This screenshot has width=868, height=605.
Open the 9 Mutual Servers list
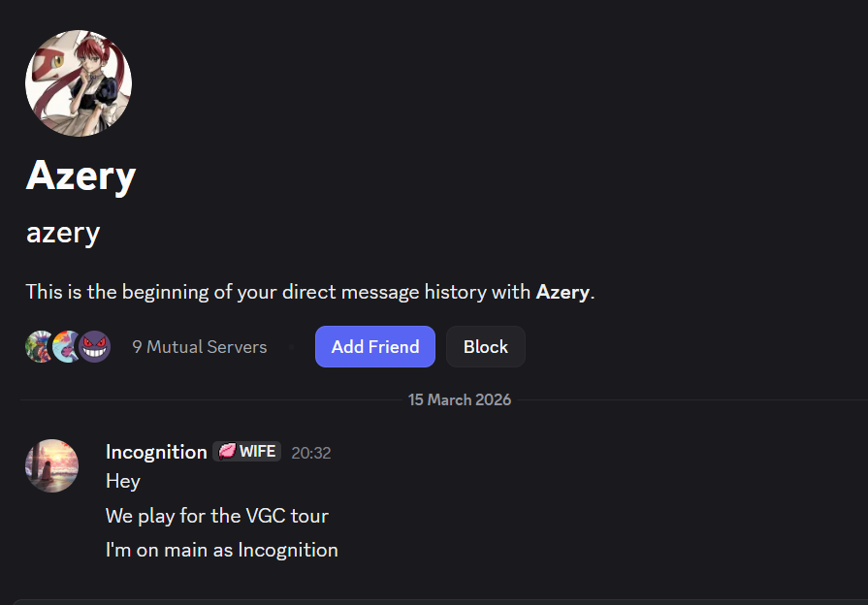click(x=199, y=346)
